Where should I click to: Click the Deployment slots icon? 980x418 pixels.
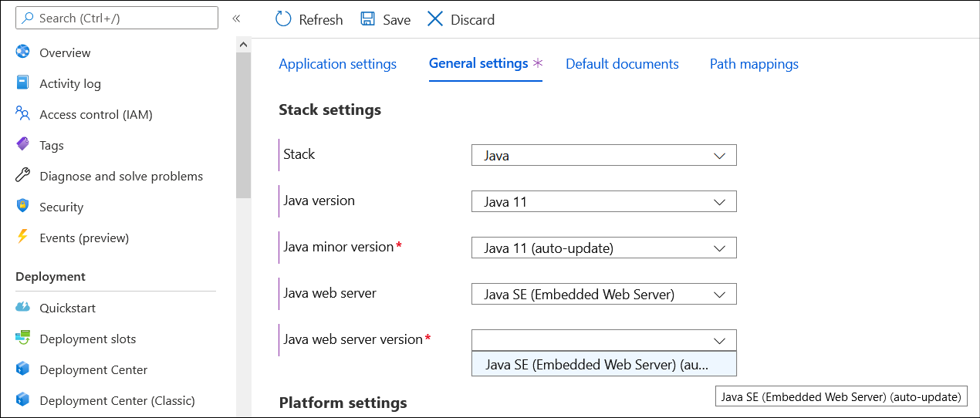[x=22, y=339]
